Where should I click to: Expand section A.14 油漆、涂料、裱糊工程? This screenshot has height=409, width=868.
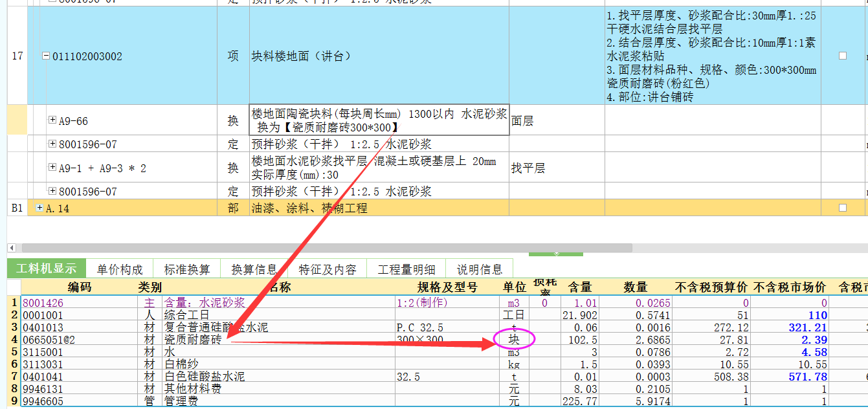coord(39,208)
